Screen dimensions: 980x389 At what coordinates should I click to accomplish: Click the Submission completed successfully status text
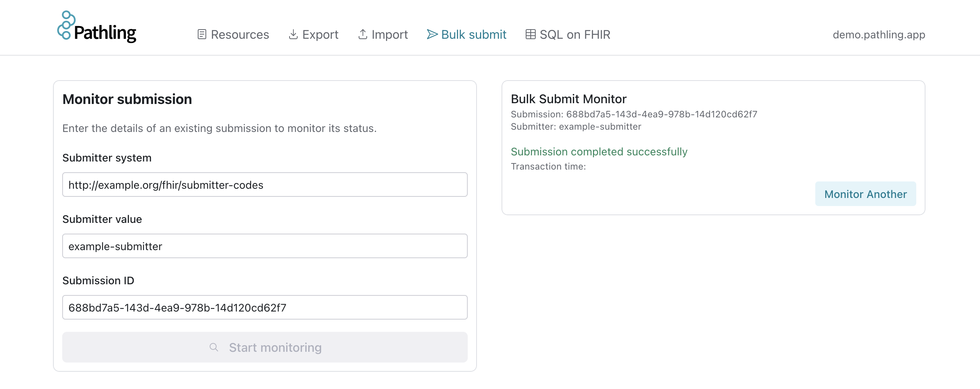(x=599, y=152)
